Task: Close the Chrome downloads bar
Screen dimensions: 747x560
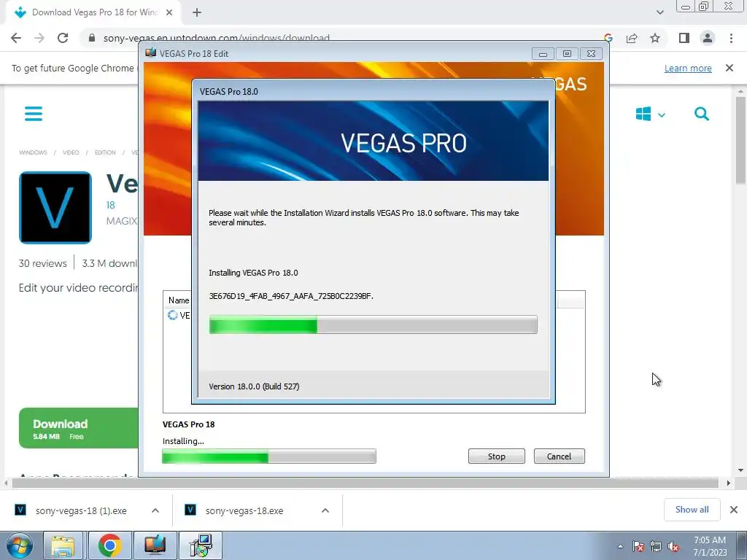Action: [734, 510]
